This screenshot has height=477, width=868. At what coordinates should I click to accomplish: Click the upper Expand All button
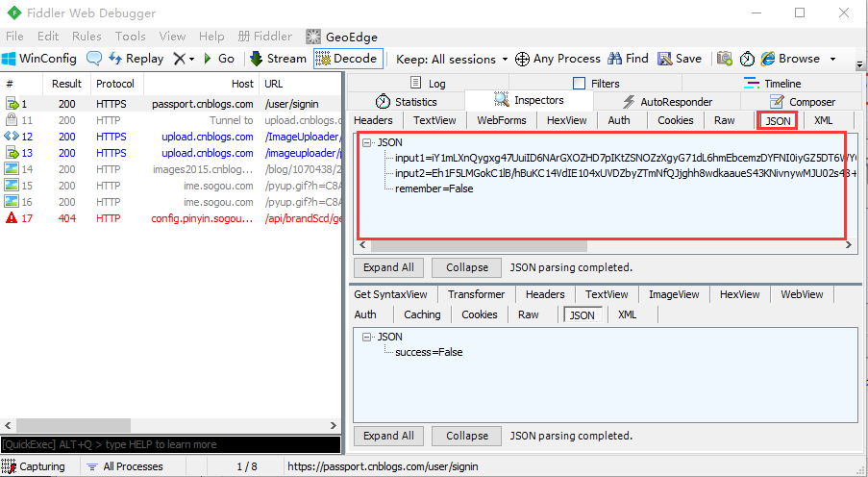tap(388, 267)
